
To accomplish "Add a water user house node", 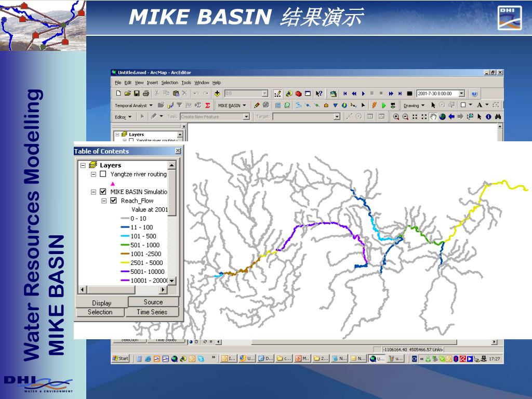I will pos(326,105).
